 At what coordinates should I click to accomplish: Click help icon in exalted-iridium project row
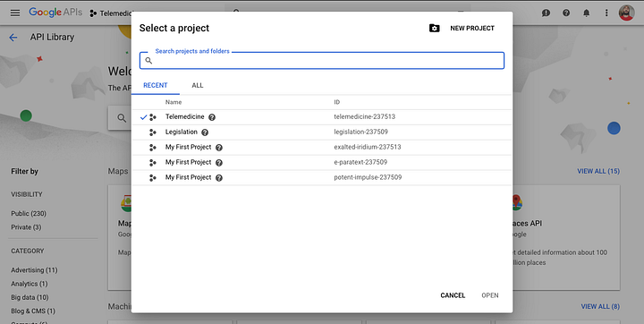click(x=219, y=148)
